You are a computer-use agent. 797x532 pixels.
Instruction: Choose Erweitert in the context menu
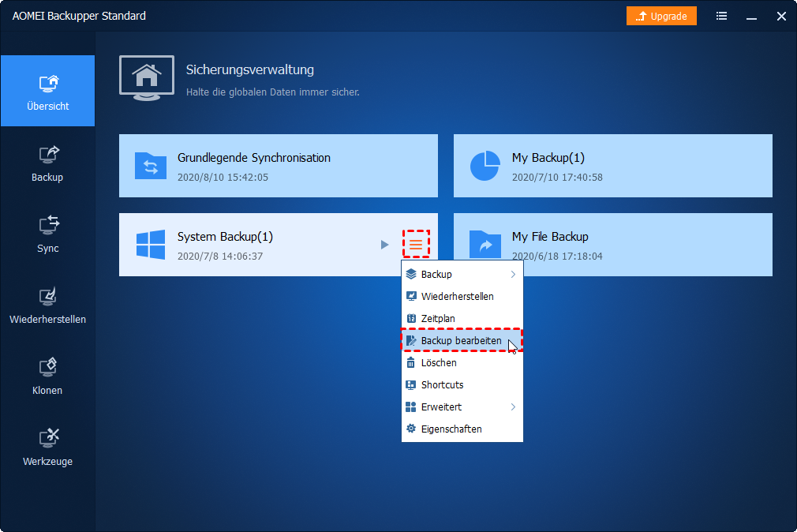462,406
